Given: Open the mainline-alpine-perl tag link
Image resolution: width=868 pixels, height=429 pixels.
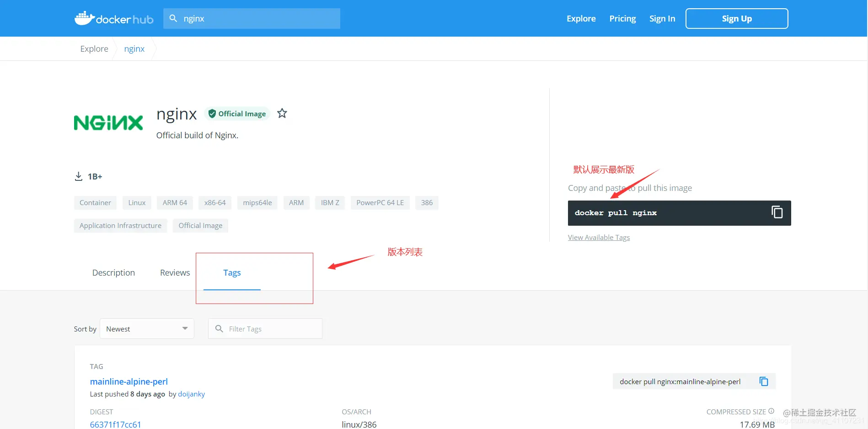Looking at the screenshot, I should click(129, 381).
